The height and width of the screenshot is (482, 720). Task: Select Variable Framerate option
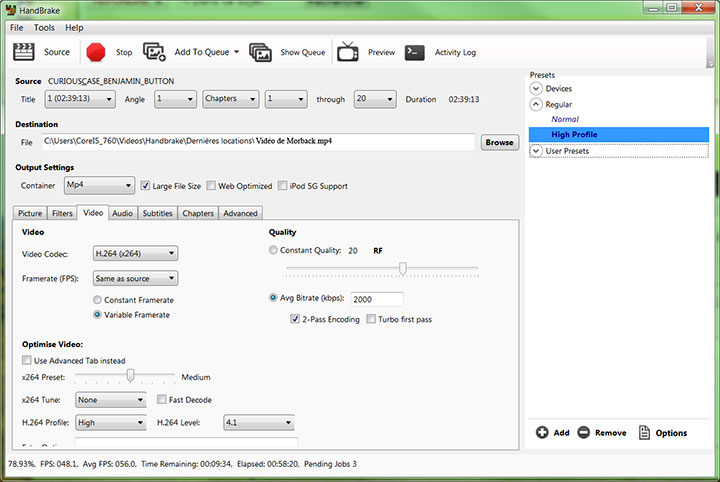pyautogui.click(x=97, y=314)
